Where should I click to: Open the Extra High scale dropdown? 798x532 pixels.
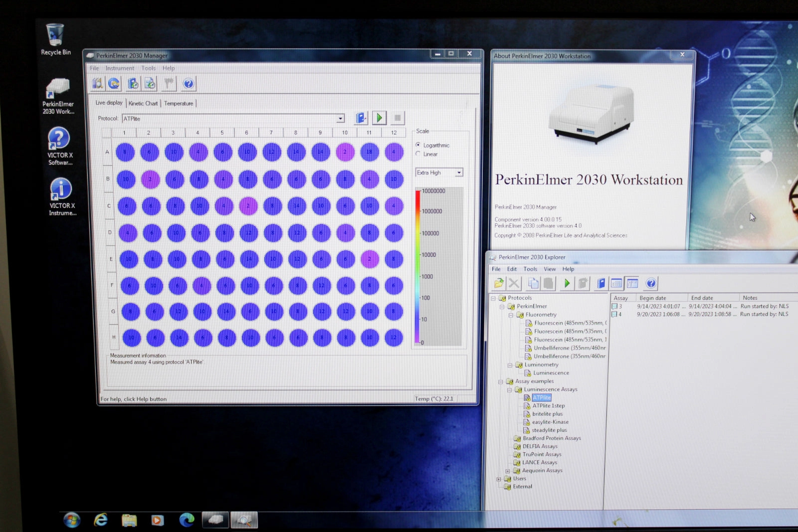(x=459, y=173)
